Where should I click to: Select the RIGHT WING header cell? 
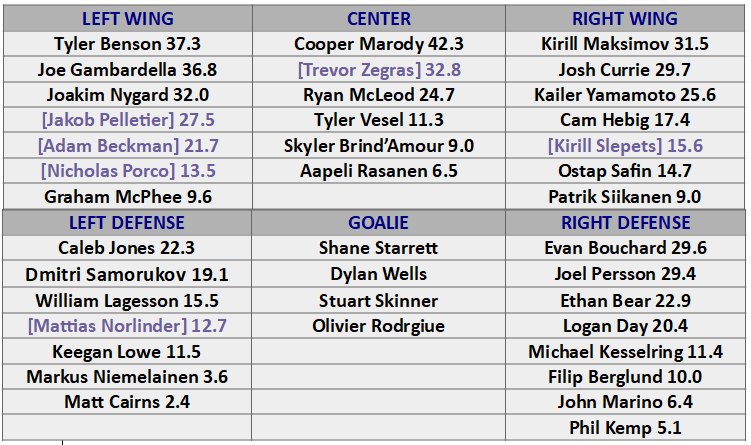point(625,19)
